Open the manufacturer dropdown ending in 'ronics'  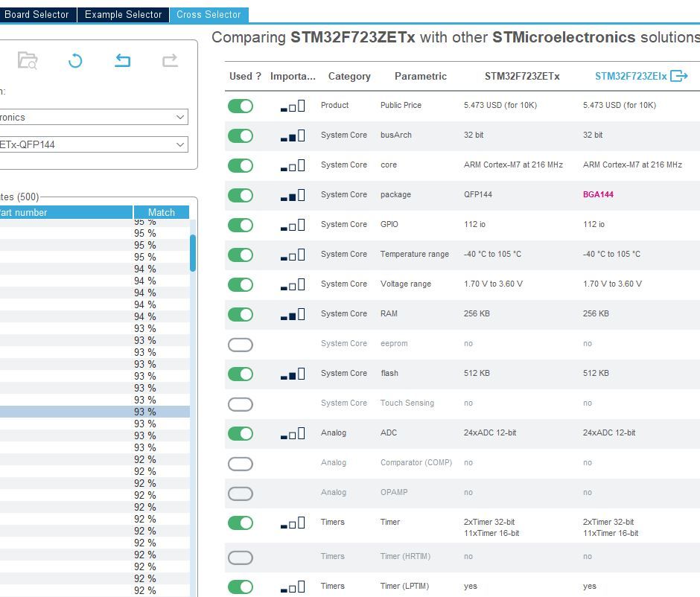pos(94,117)
